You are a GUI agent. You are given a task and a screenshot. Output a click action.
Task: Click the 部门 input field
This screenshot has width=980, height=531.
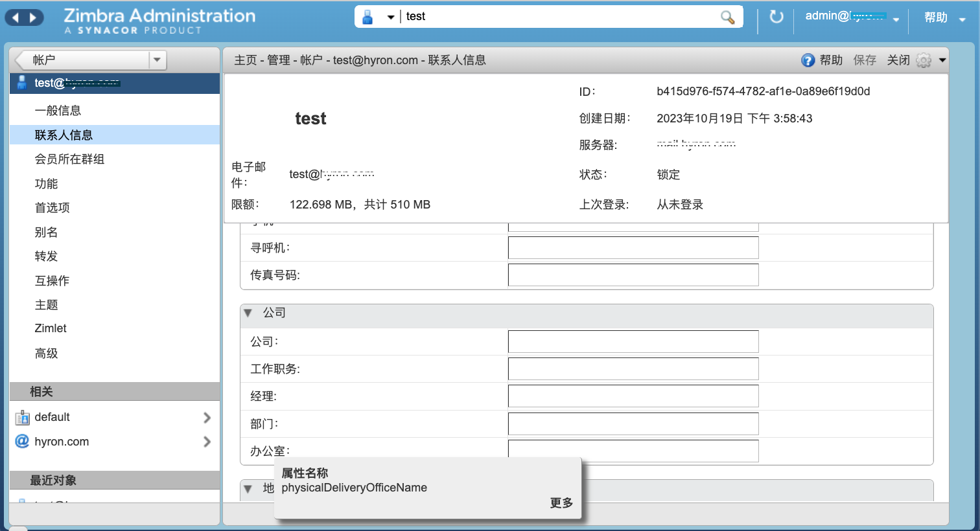coord(633,424)
